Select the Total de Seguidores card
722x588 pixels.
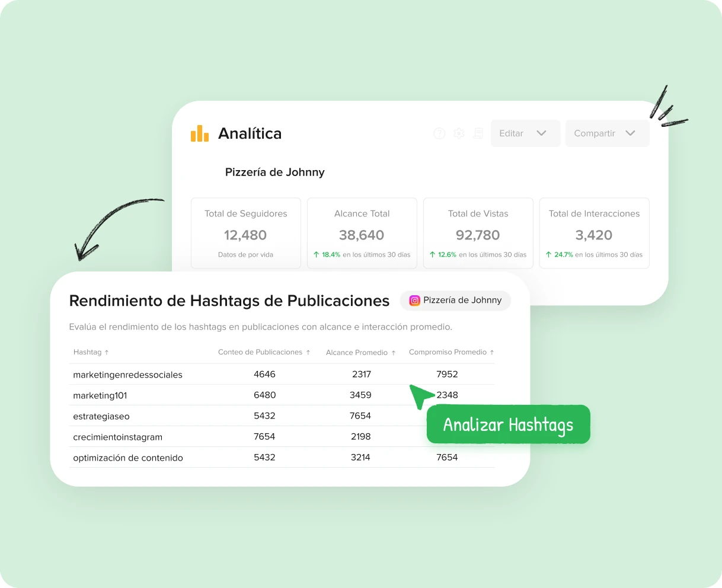pos(246,234)
